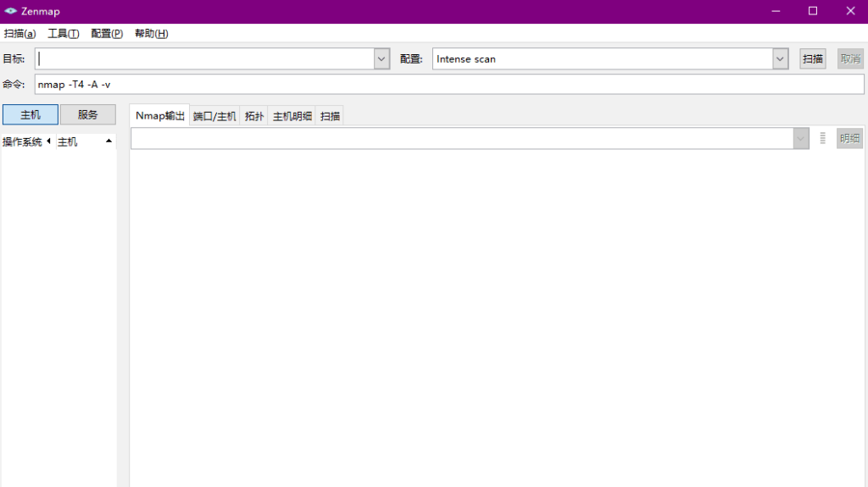The width and height of the screenshot is (868, 487).
Task: Open the 扫描(a) menu
Action: pos(20,33)
